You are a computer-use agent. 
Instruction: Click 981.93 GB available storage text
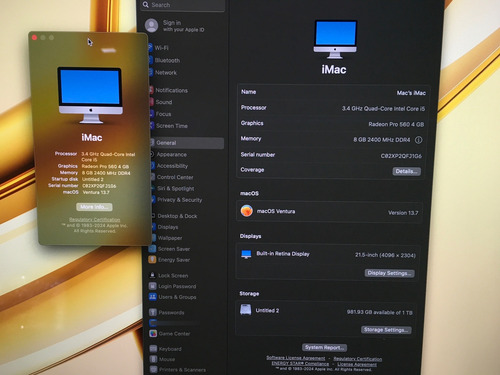[x=379, y=312]
